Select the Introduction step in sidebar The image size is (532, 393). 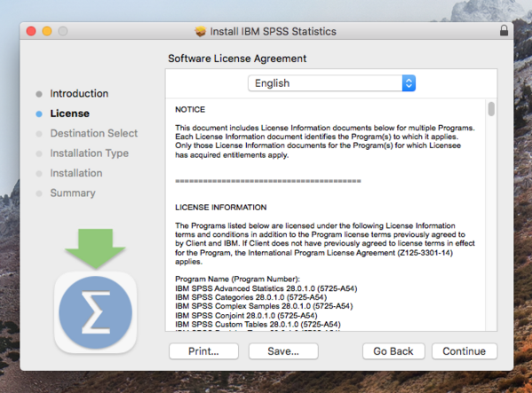[x=79, y=93]
